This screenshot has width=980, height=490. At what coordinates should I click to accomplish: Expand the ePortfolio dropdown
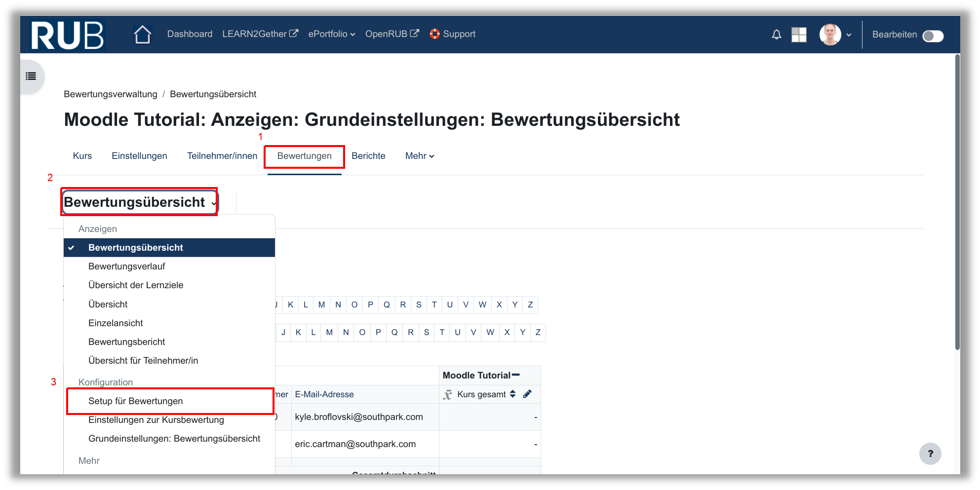coord(331,34)
